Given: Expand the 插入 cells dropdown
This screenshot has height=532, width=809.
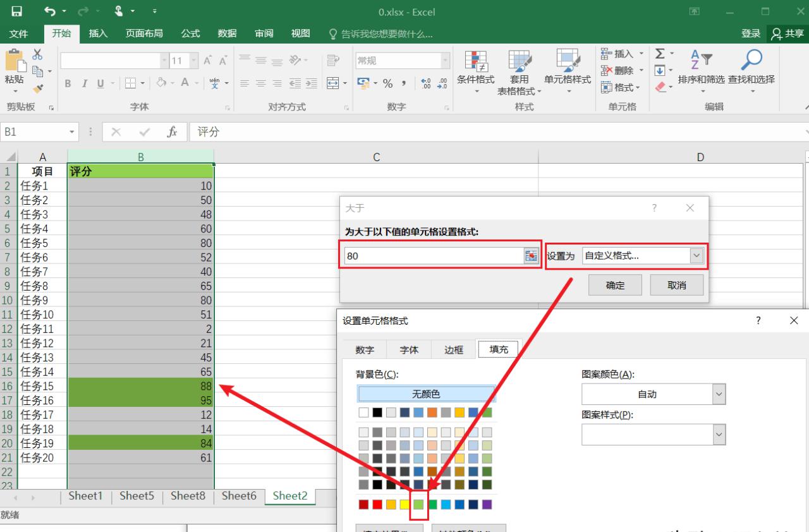Looking at the screenshot, I should click(641, 54).
